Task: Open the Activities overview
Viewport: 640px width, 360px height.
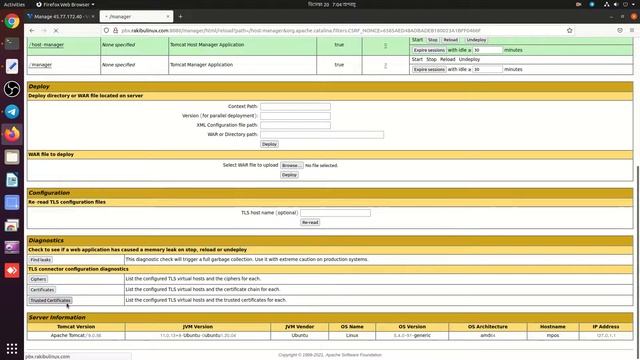Action: (x=14, y=4)
